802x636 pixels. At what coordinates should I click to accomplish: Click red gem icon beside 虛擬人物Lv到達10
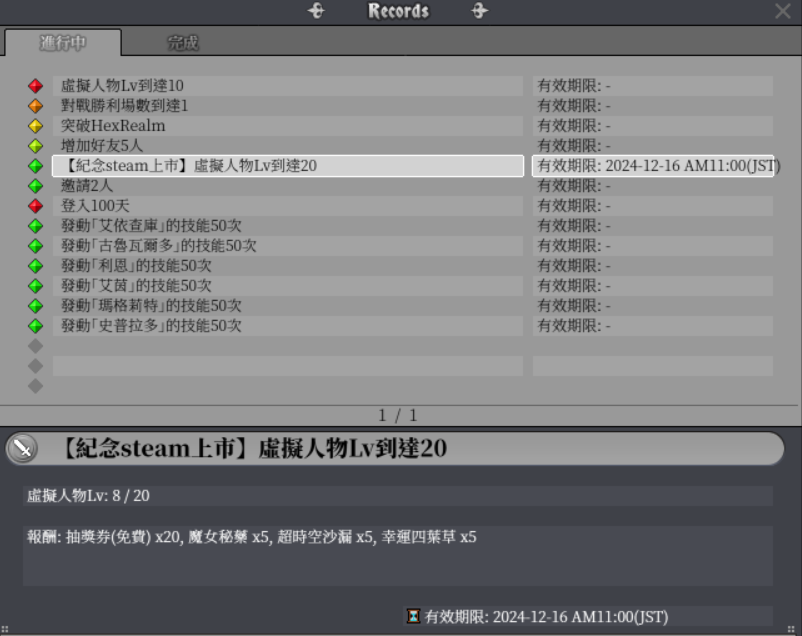coord(35,86)
